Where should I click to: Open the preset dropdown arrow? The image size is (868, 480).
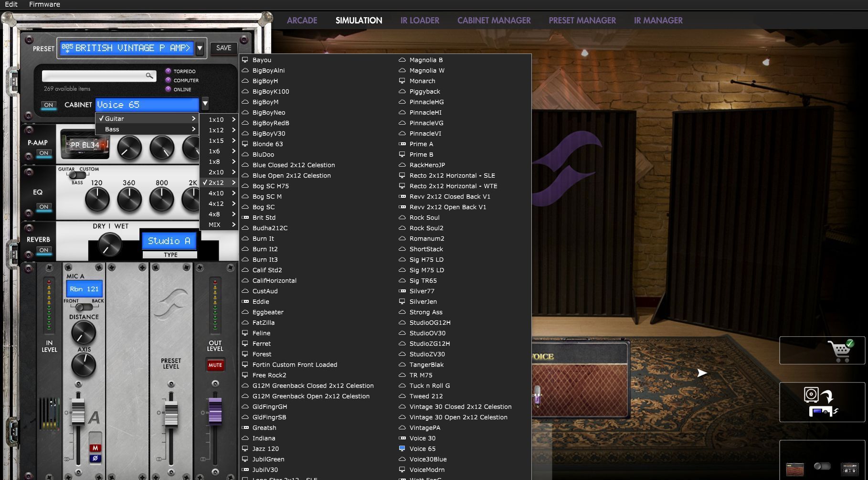pos(200,48)
